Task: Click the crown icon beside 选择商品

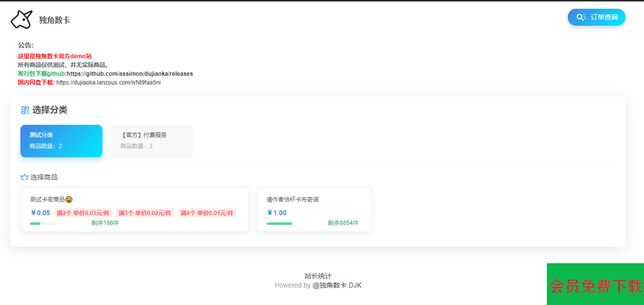Action: (24, 177)
